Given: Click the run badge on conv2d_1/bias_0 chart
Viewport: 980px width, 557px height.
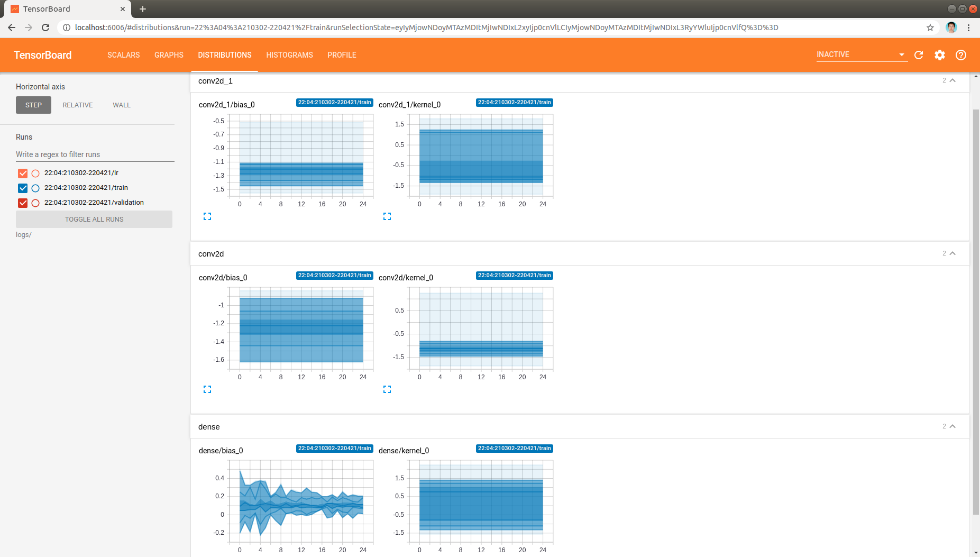Looking at the screenshot, I should coord(335,103).
